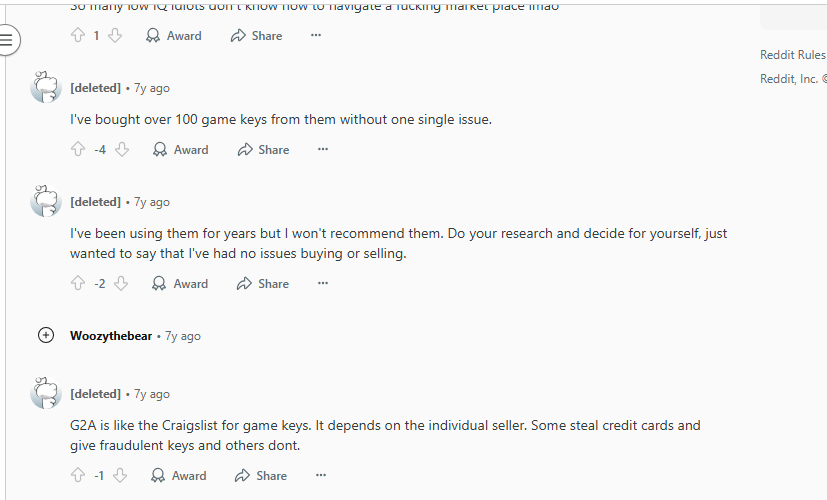Open more options for 'using them for years' comment
Image resolution: width=827 pixels, height=500 pixels.
(x=323, y=284)
